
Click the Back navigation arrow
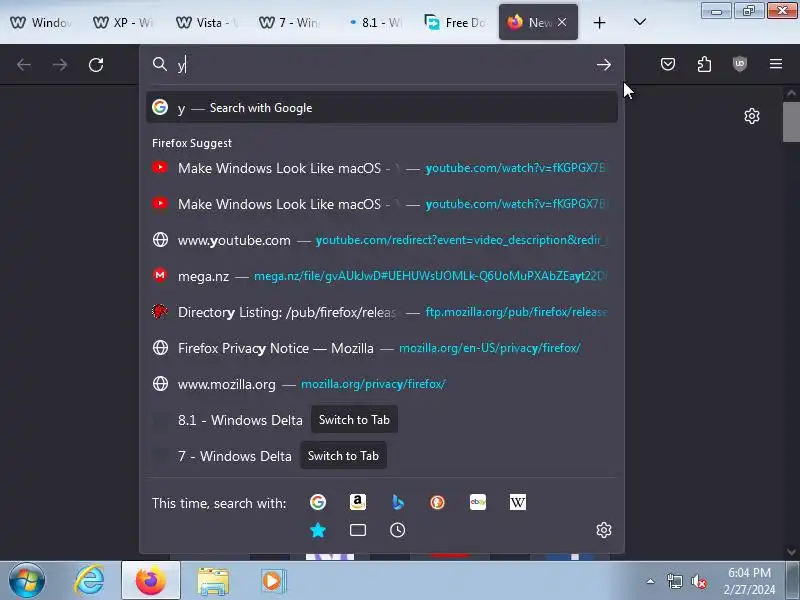[x=24, y=65]
